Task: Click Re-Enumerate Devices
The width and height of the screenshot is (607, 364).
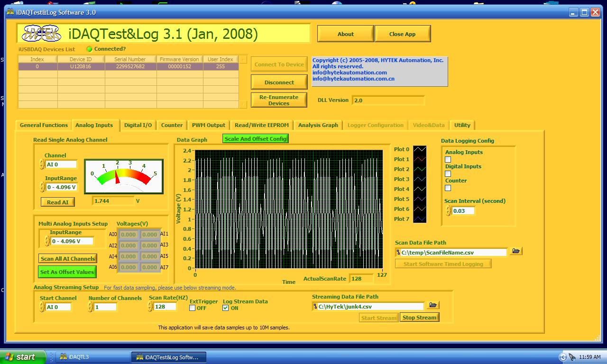Action: pyautogui.click(x=279, y=100)
